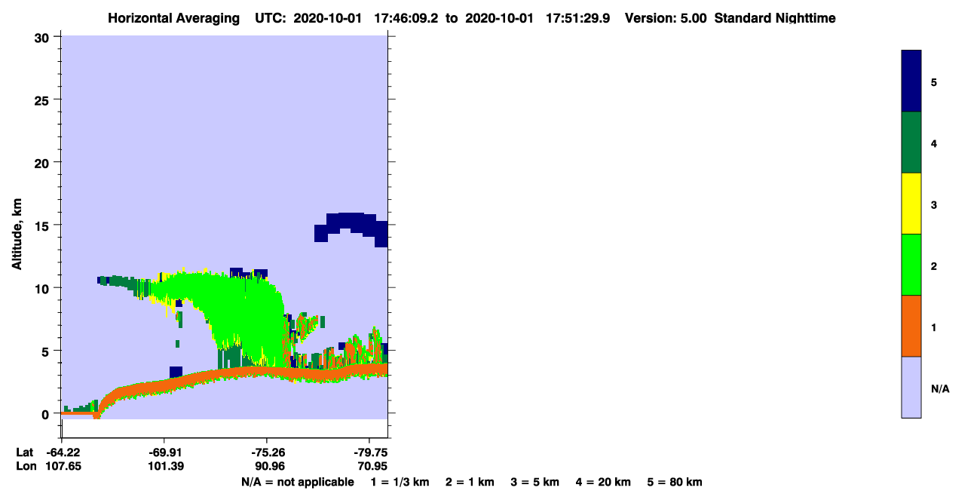Click the legend note '2 = 1 km'
980x503 pixels.
[x=470, y=482]
